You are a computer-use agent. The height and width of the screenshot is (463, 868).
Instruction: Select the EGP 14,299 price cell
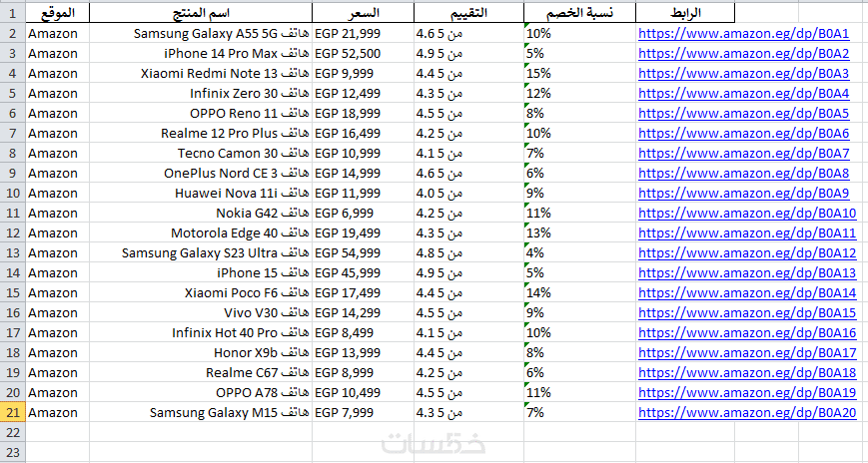(364, 312)
